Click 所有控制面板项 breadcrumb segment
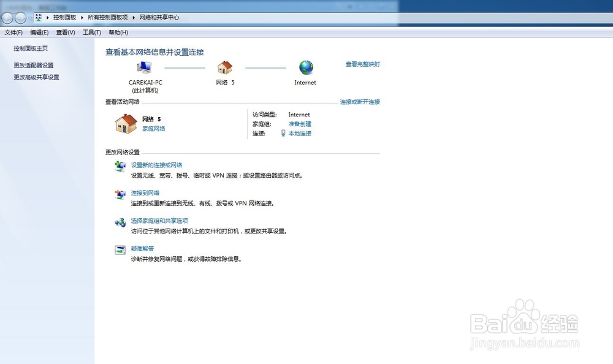Image resolution: width=613 pixels, height=364 pixels. [107, 17]
